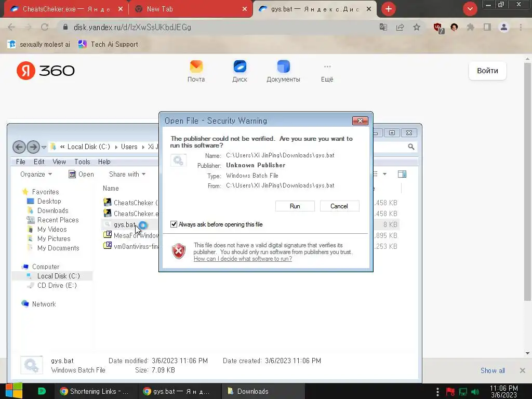Go back in browser history
This screenshot has height=399, width=532.
coord(11,27)
